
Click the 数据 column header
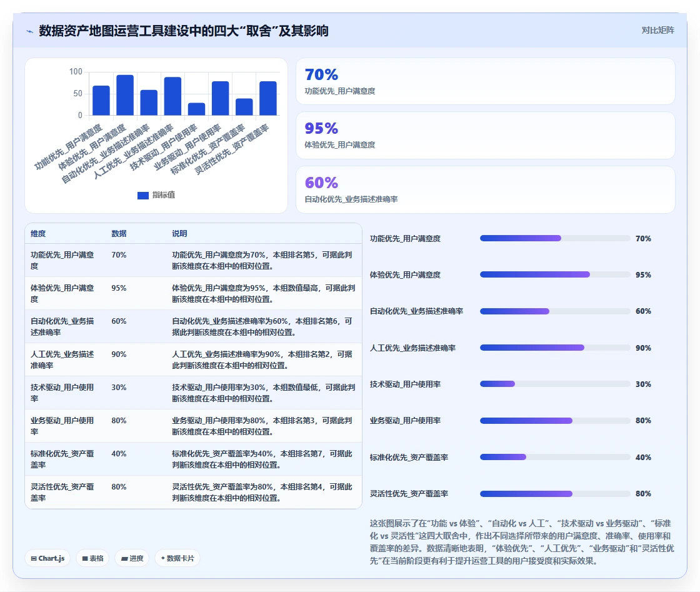[119, 234]
